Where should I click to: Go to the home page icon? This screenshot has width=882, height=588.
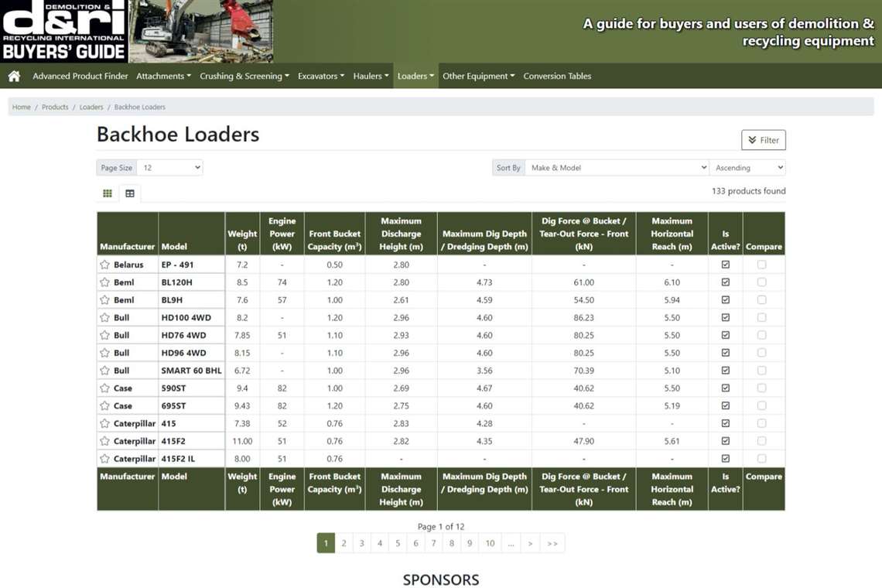click(x=14, y=76)
